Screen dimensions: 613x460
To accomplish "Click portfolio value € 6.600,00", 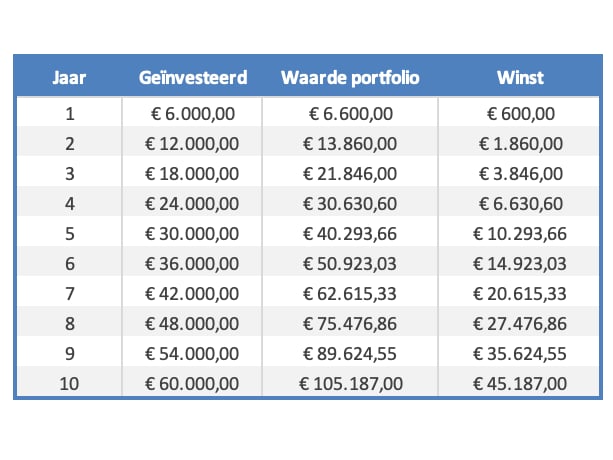I will pos(350,113).
